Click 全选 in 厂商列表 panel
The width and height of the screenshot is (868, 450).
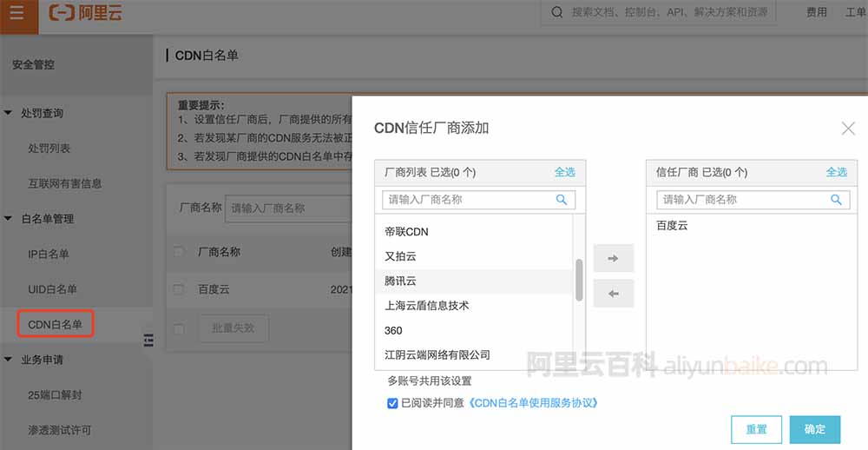pyautogui.click(x=565, y=172)
